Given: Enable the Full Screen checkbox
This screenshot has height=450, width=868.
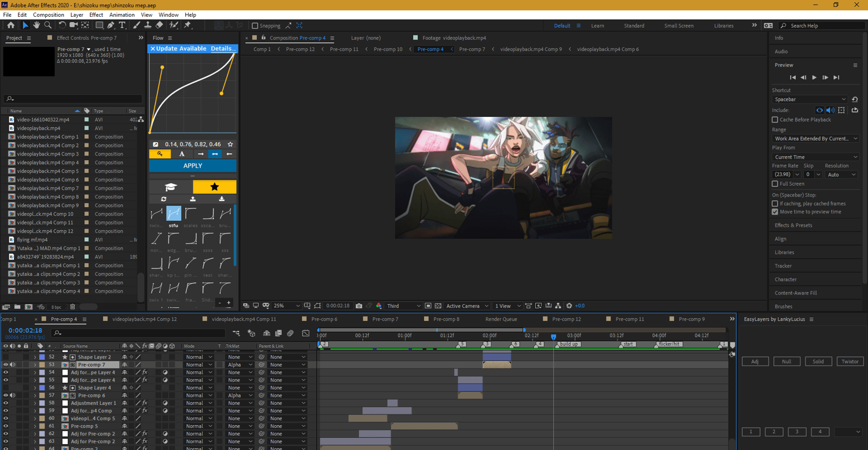Looking at the screenshot, I should [x=775, y=184].
